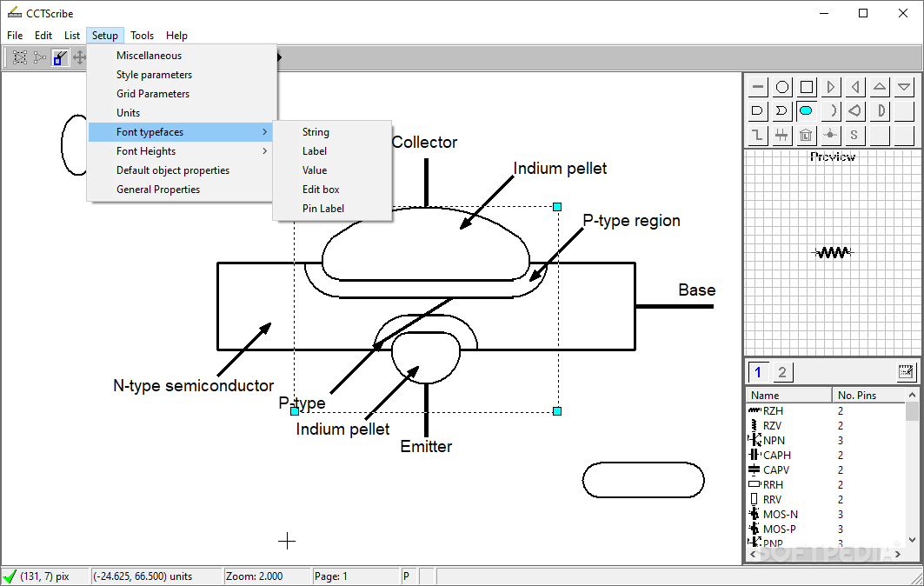924x586 pixels.
Task: Select Pin Label font typeface option
Action: coord(332,208)
